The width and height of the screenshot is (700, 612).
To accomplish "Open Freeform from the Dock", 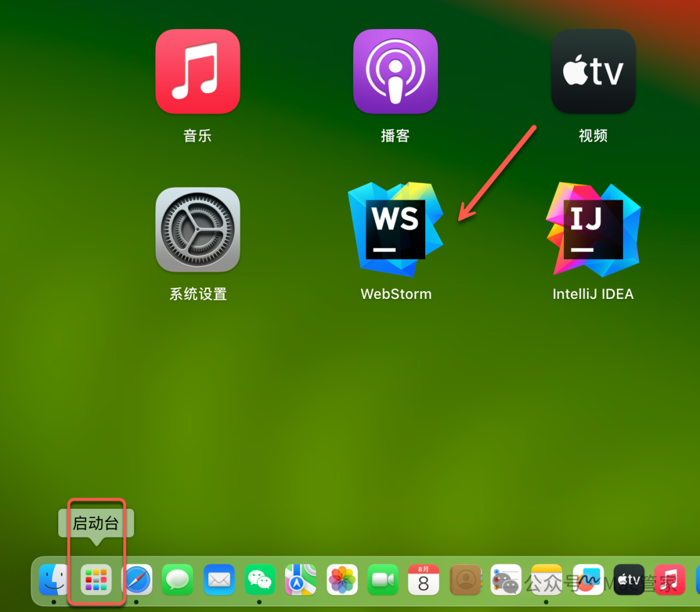I will (589, 580).
